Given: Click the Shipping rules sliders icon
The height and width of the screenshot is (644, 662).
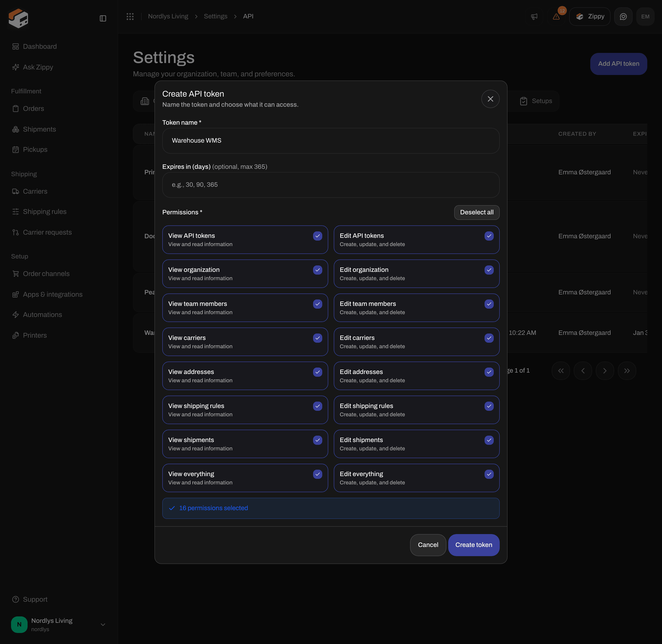Looking at the screenshot, I should tap(16, 212).
